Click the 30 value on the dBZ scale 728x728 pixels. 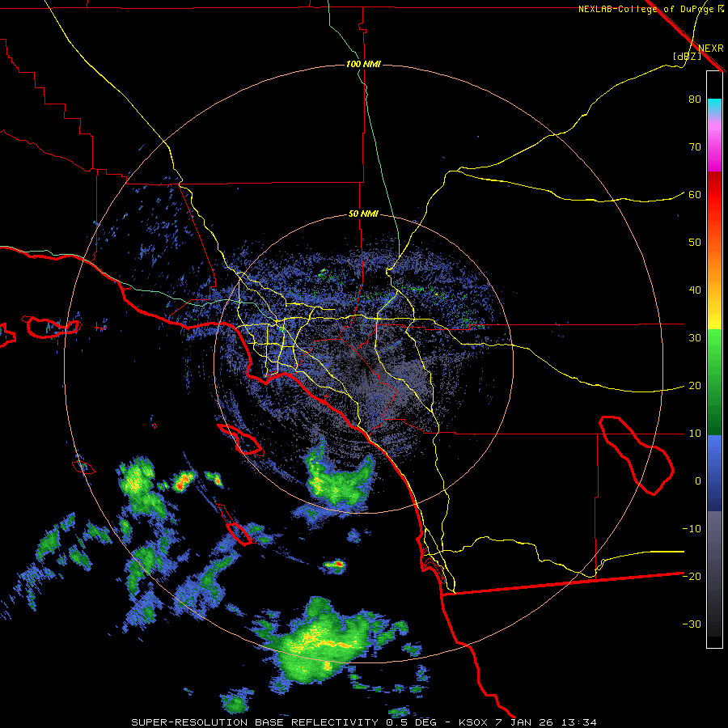[695, 338]
